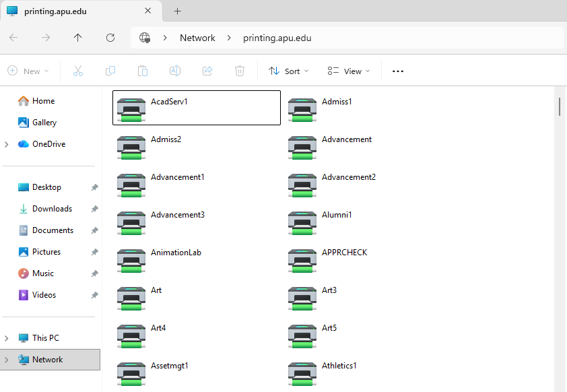The image size is (567, 392).
Task: Select the Advancement2 printer icon
Action: coord(302,185)
